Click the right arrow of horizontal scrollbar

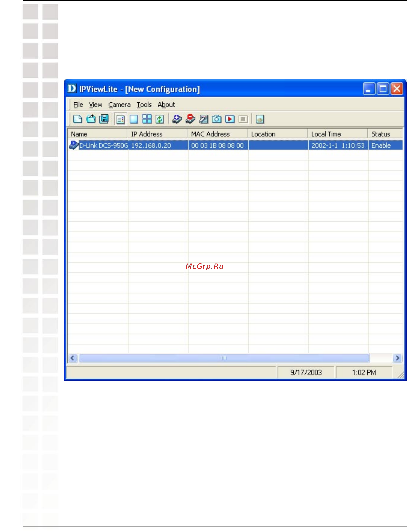click(x=397, y=358)
